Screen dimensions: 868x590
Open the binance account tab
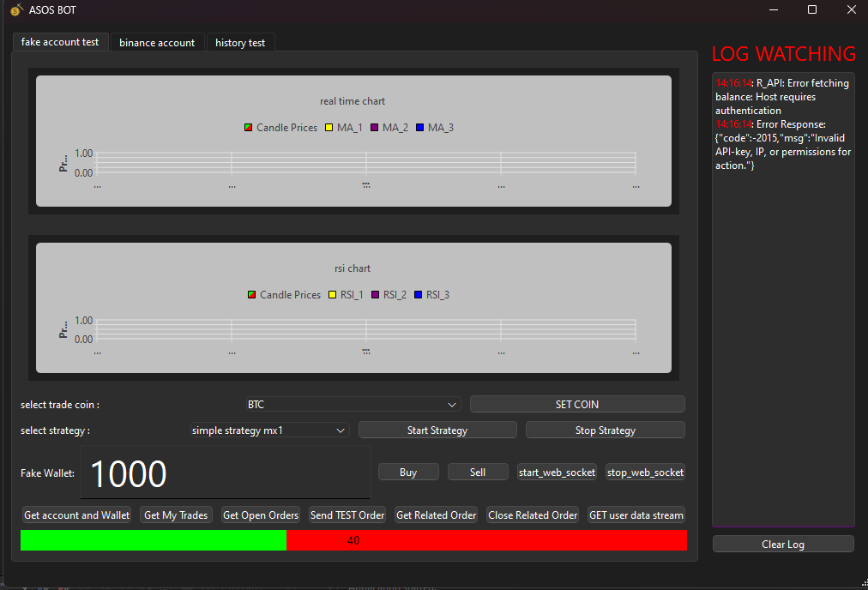click(x=157, y=43)
